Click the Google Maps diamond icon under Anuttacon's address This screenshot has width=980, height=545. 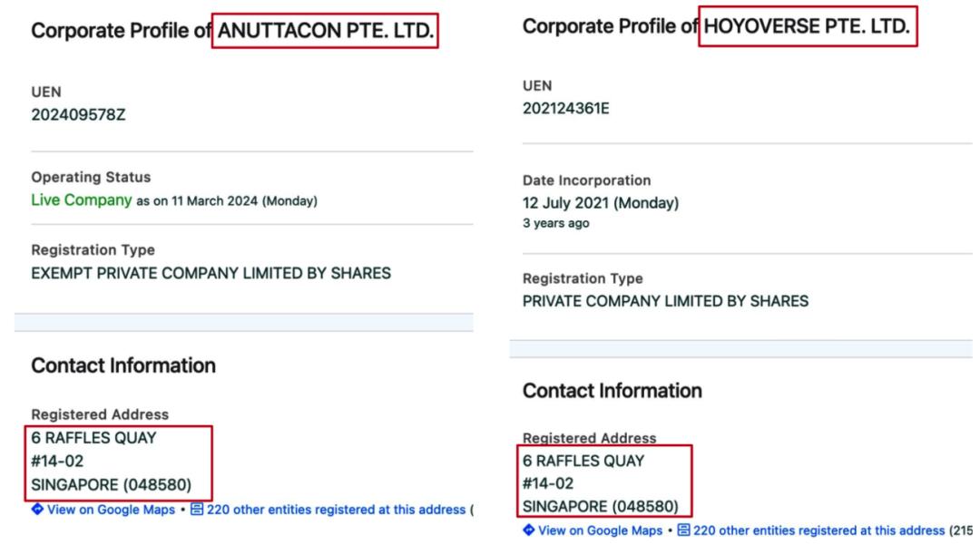[37, 510]
